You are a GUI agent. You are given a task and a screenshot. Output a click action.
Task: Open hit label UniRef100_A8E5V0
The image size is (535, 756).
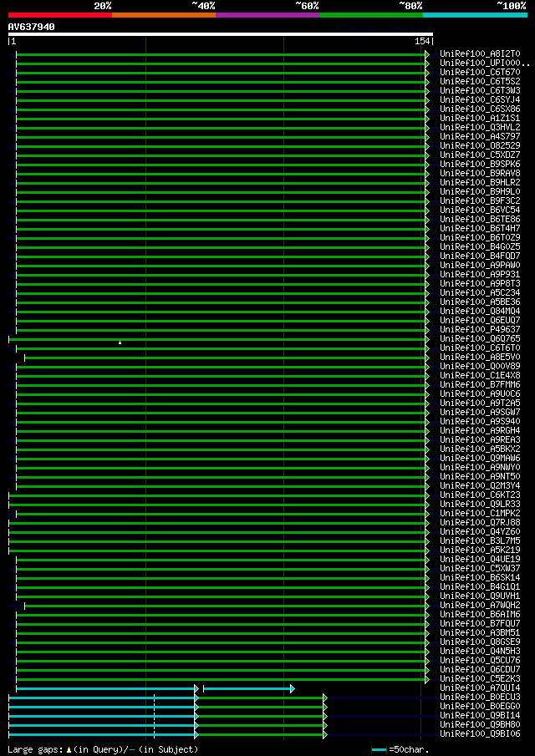click(480, 358)
